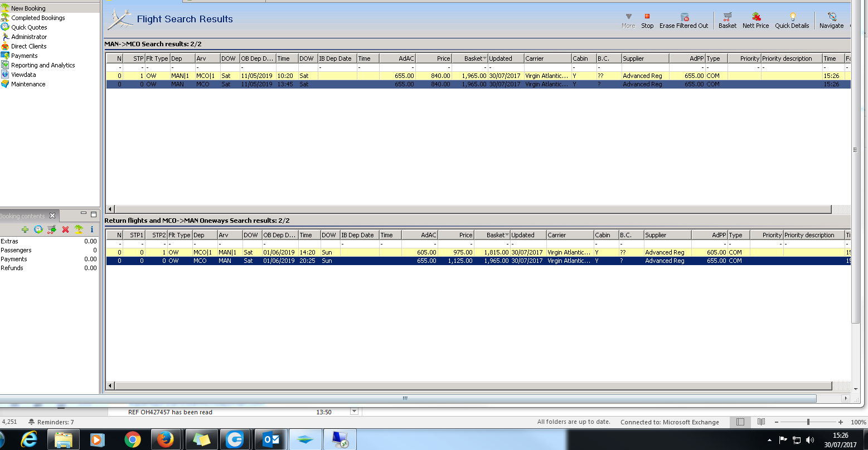Click the Completed Bookings icon
Screen dimensions: 868x450
coord(5,18)
